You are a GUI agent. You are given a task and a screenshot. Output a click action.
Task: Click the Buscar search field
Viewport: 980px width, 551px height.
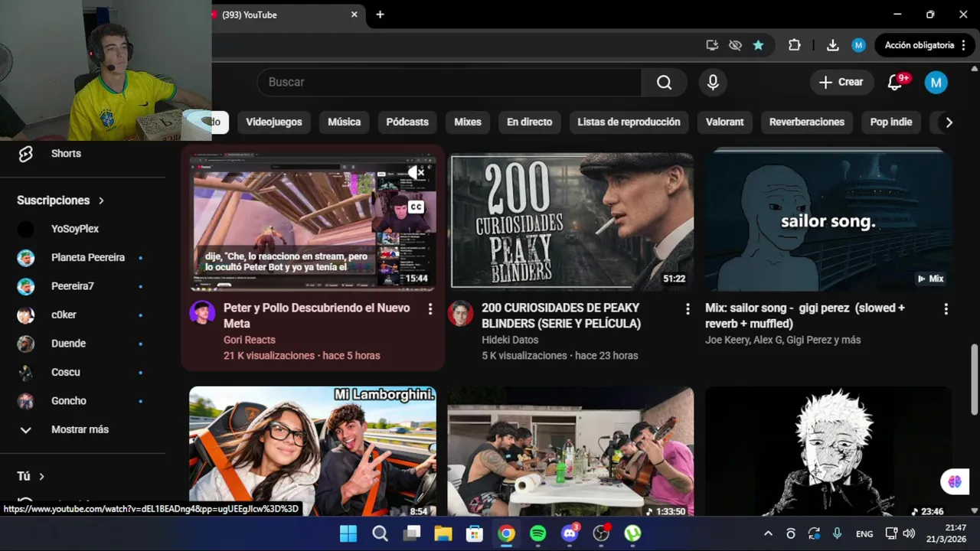click(x=449, y=82)
